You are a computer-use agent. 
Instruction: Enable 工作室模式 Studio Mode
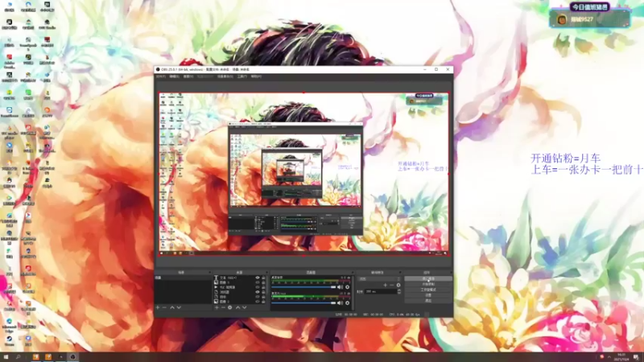pyautogui.click(x=428, y=290)
